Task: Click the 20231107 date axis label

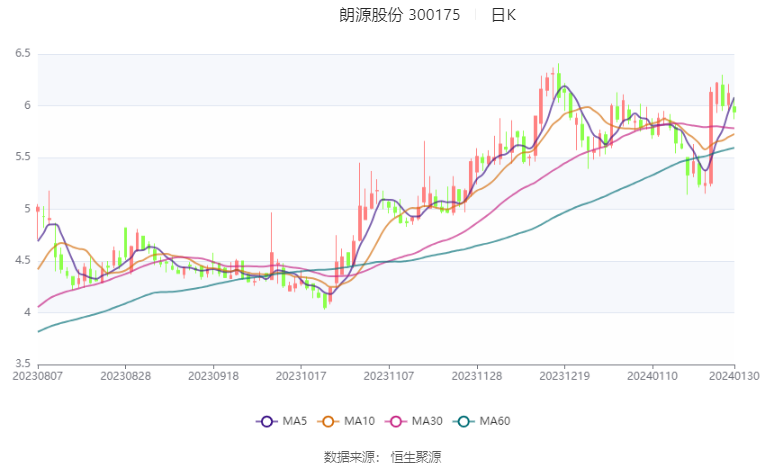Action: pos(389,376)
